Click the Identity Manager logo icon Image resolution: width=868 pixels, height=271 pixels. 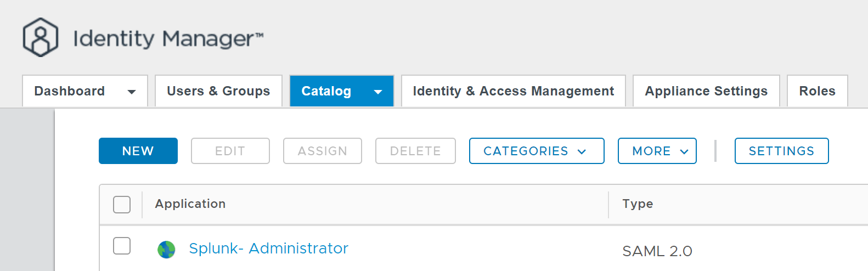click(40, 37)
